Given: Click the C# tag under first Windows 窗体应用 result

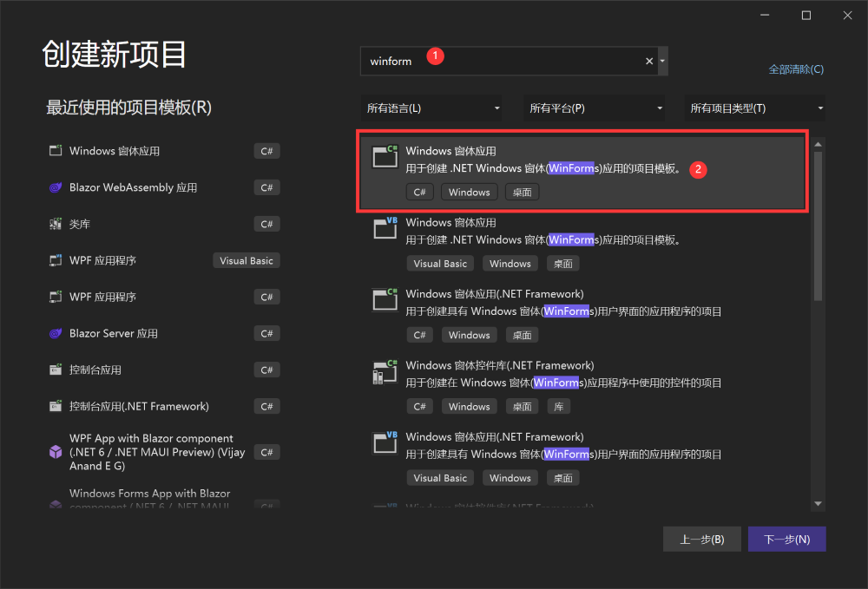Looking at the screenshot, I should [419, 192].
